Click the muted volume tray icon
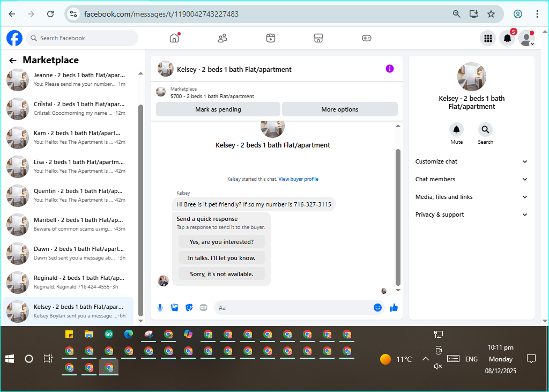Screen dimensions: 549x392 [x=437, y=366]
